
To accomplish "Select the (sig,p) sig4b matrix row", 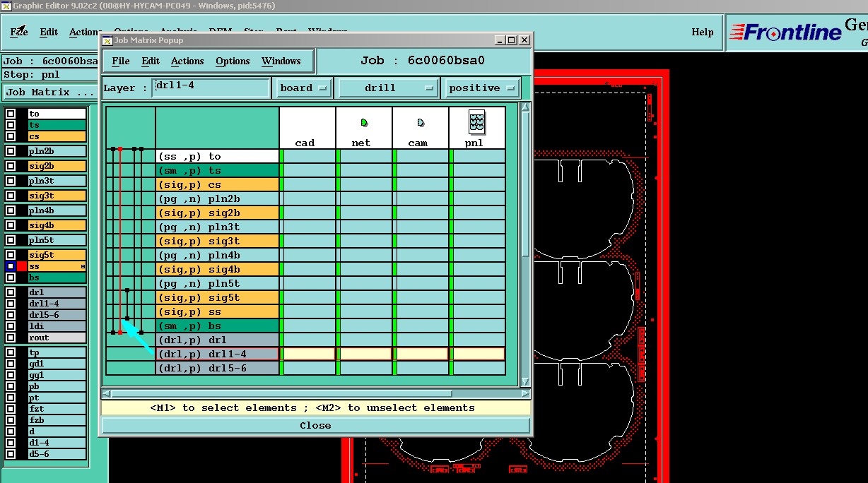I will click(218, 270).
